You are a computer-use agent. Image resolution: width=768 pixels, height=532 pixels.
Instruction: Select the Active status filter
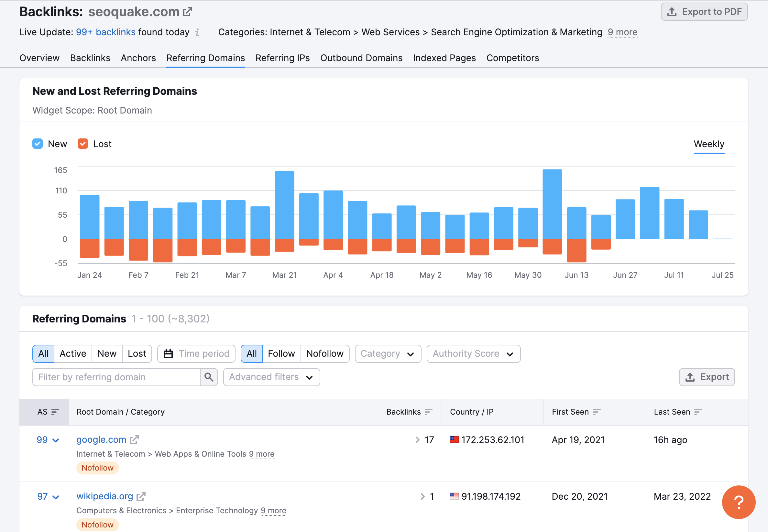coord(73,354)
